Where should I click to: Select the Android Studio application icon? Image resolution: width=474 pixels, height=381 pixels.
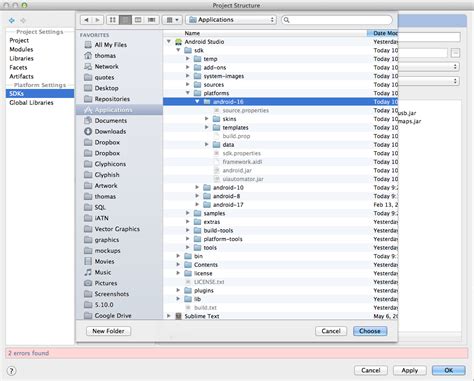coord(179,42)
